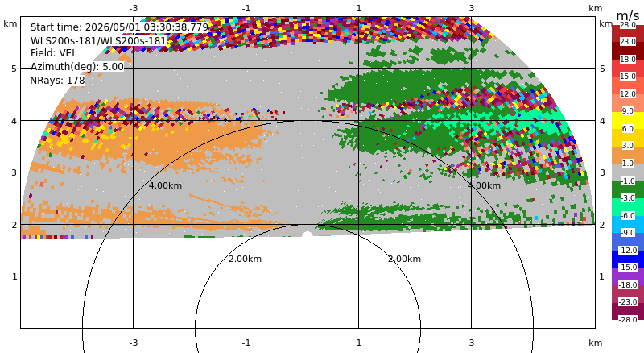Click the -28.0 label at colorbar bottom
The height and width of the screenshot is (353, 644).
(x=628, y=320)
